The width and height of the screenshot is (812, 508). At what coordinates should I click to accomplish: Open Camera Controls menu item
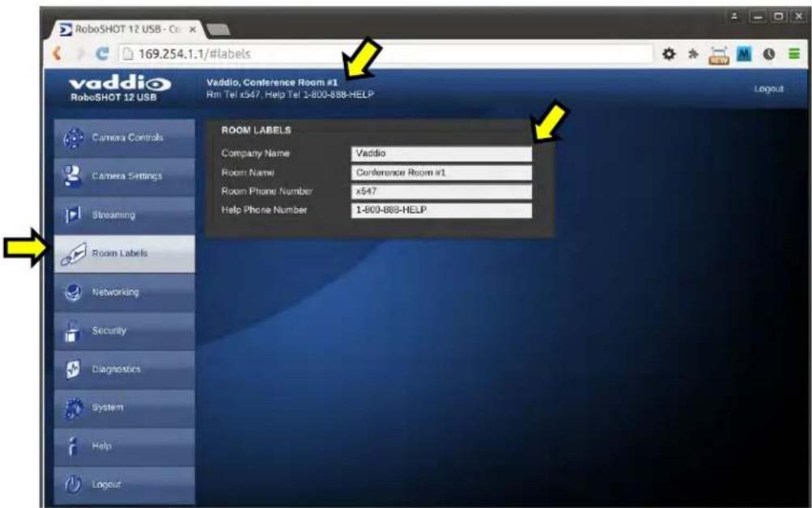125,138
